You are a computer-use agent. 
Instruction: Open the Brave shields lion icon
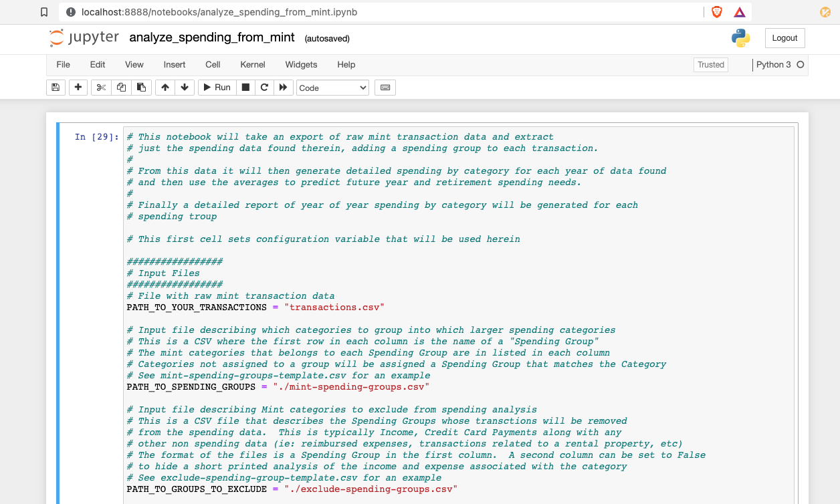[717, 12]
